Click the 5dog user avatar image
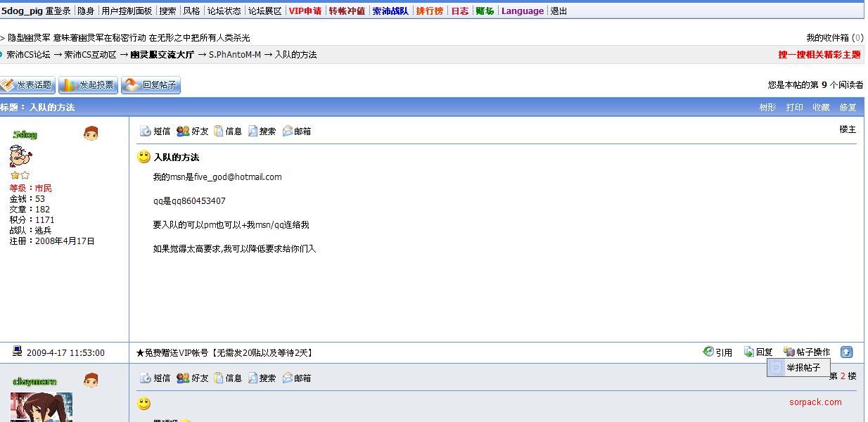868x422 pixels. point(20,156)
